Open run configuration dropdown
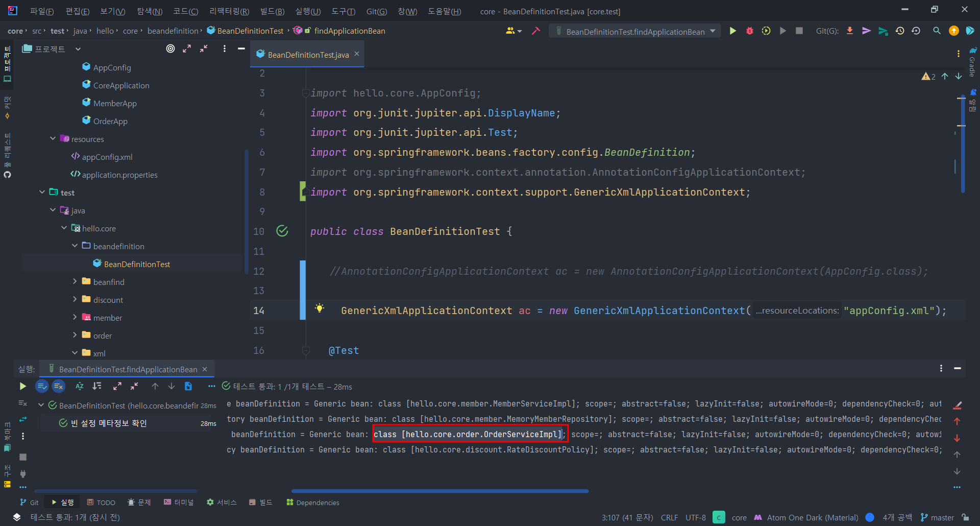Viewport: 980px width, 526px height. tap(635, 31)
